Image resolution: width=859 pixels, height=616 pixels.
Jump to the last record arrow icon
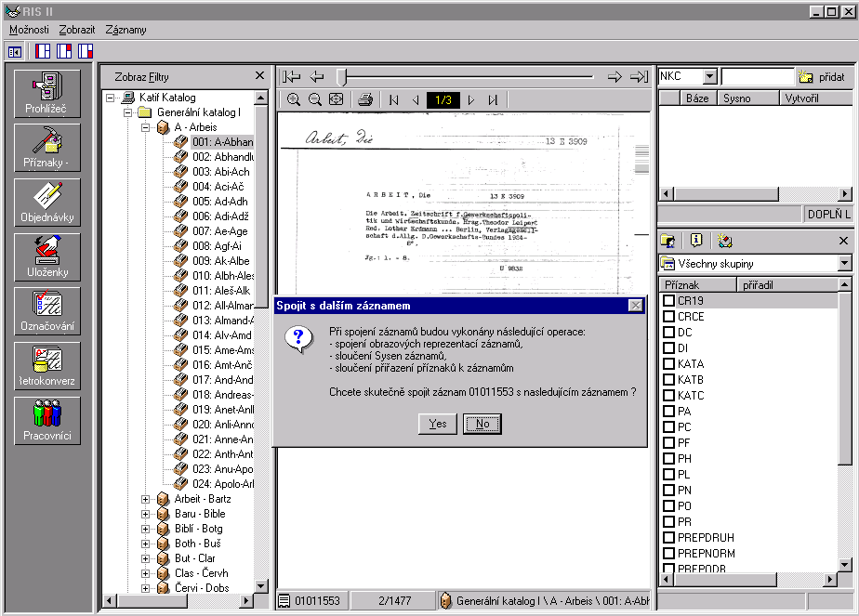639,77
